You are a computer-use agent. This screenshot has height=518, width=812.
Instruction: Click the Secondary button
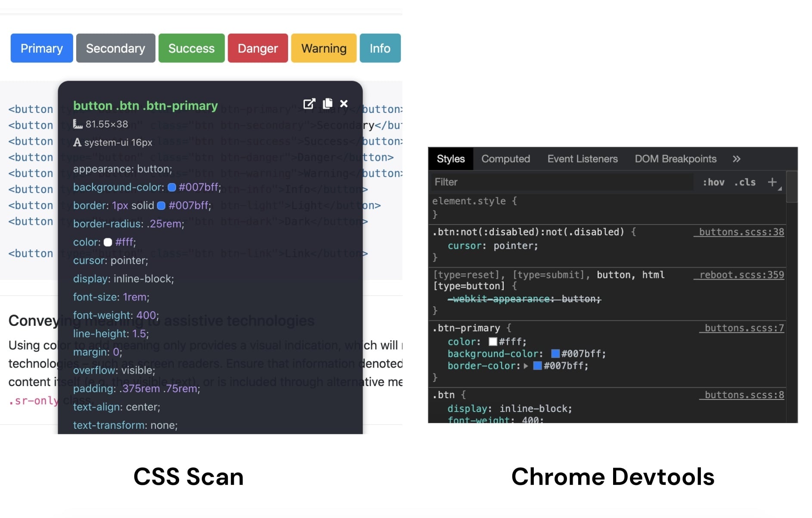coord(116,48)
